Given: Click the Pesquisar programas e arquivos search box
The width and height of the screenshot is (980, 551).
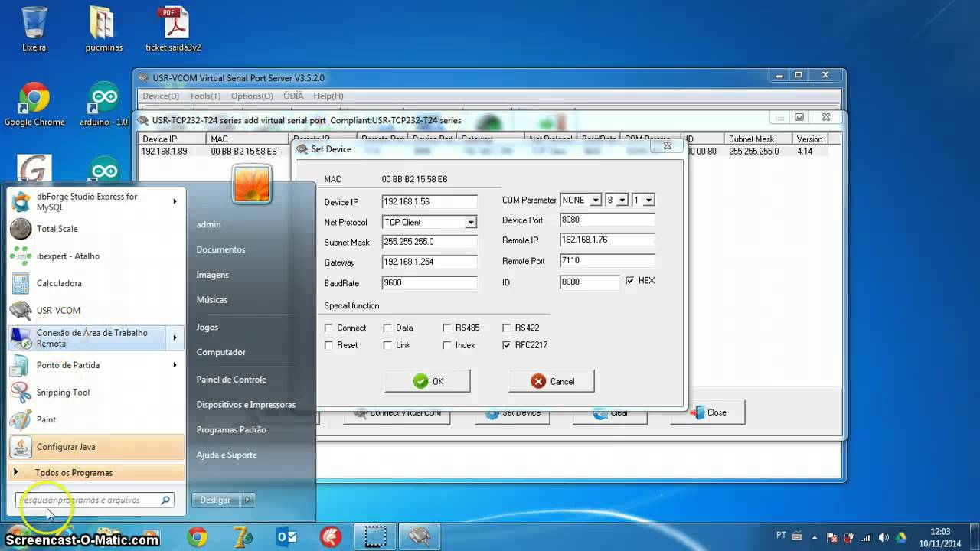Looking at the screenshot, I should coord(94,500).
